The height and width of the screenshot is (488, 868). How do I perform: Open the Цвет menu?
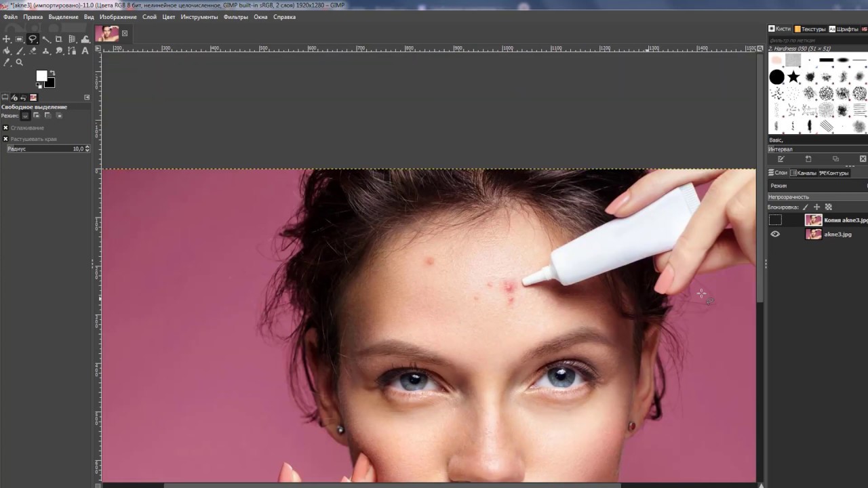169,17
